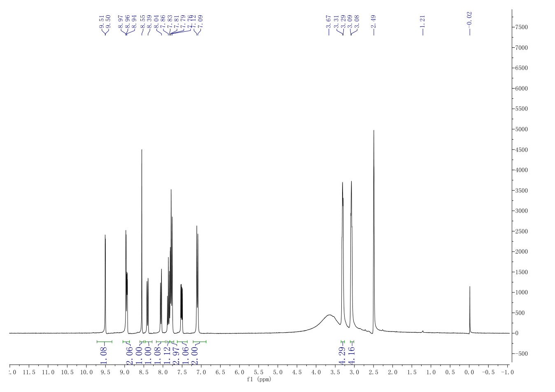Viewport: 555px width, 392px height.
Task: Click the 2.49 solvent peak label
Action: 373,21
